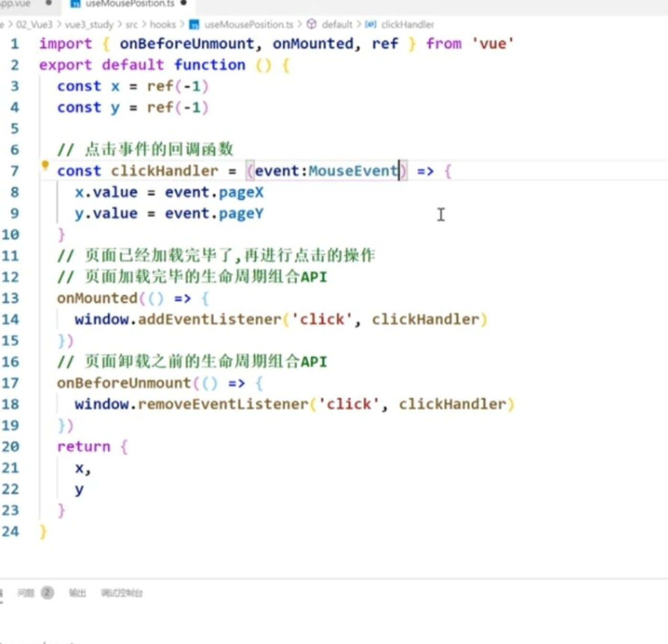Screen dimensions: 668x644
Task: Click the variable symbol icon before clickHandler breadcrumb
Action: point(371,24)
